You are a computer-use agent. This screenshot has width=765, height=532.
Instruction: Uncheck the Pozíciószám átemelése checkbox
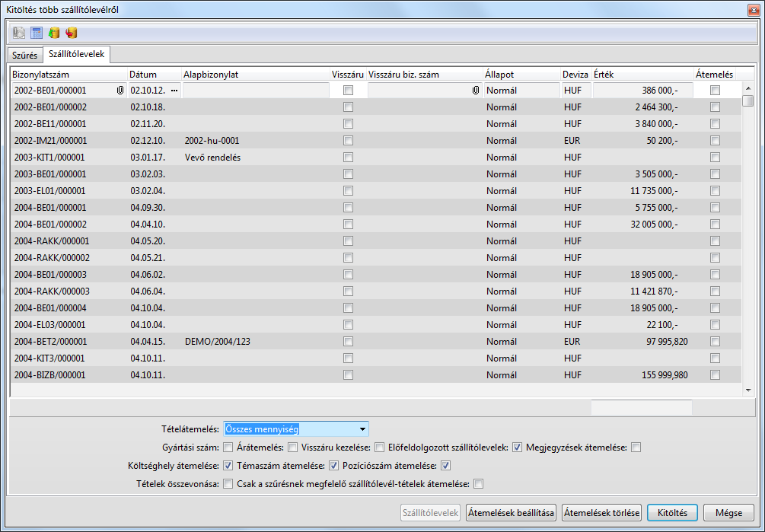pos(445,466)
